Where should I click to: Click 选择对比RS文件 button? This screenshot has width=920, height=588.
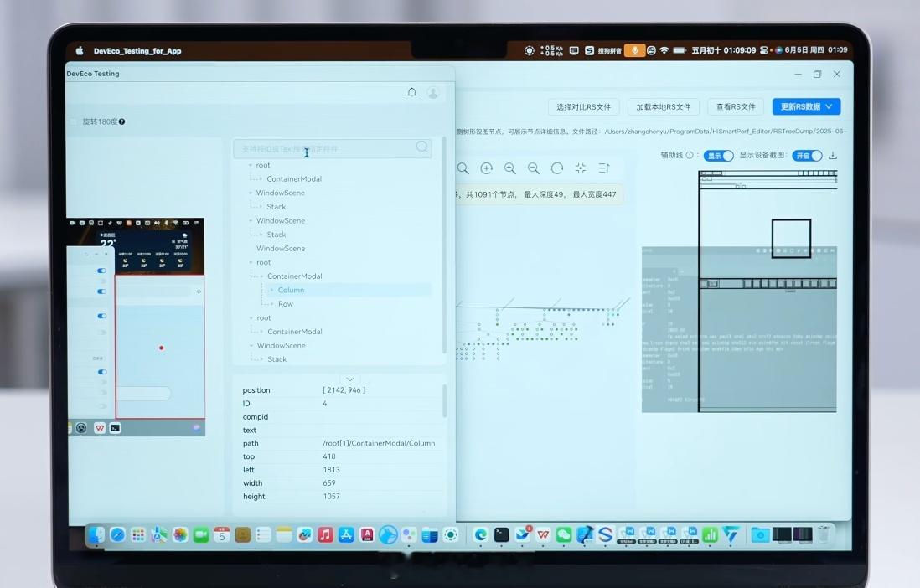click(x=583, y=107)
